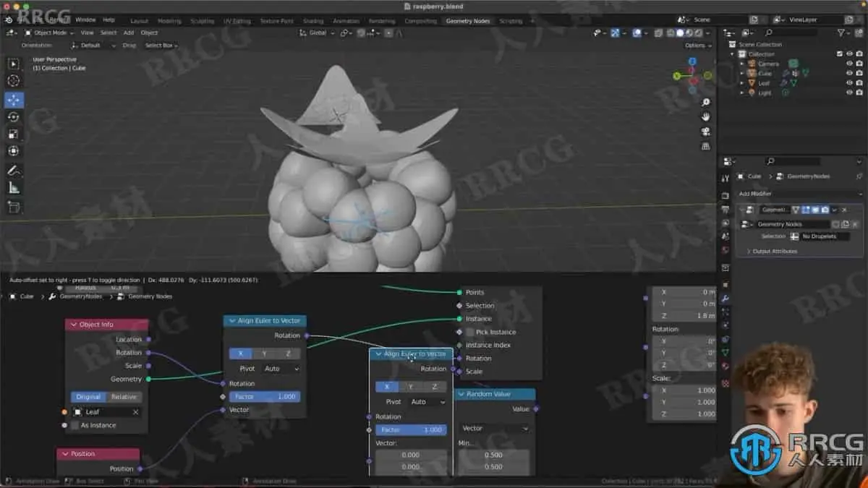The height and width of the screenshot is (488, 868).
Task: Click the new scene icon beside Scene field
Action: click(x=754, y=20)
